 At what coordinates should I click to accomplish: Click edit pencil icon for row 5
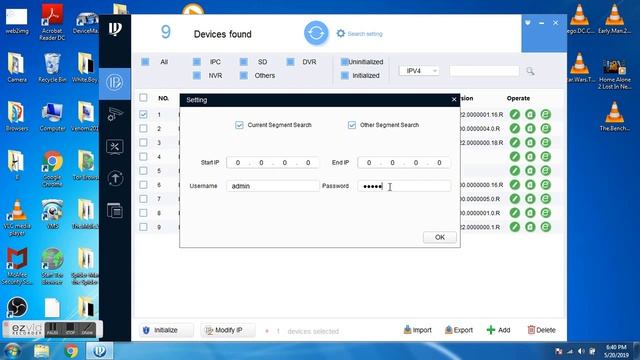pos(515,171)
